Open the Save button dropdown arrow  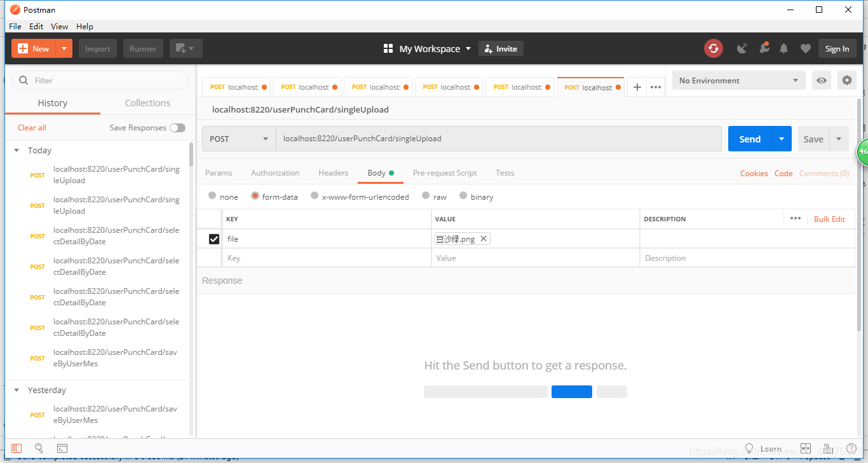[x=839, y=139]
